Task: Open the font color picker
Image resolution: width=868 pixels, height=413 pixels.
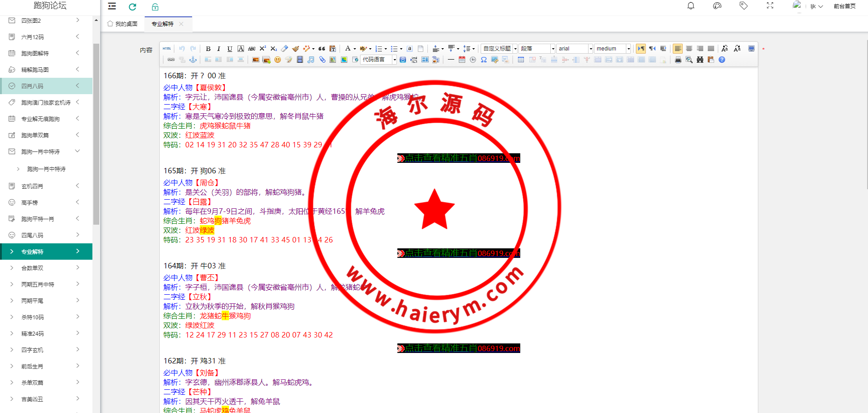Action: pyautogui.click(x=348, y=48)
